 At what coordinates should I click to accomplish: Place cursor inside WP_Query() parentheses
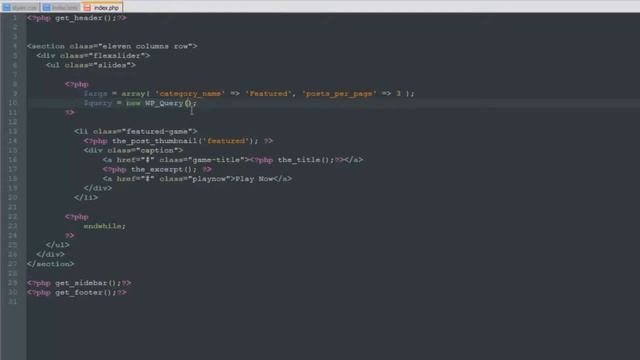tap(188, 103)
